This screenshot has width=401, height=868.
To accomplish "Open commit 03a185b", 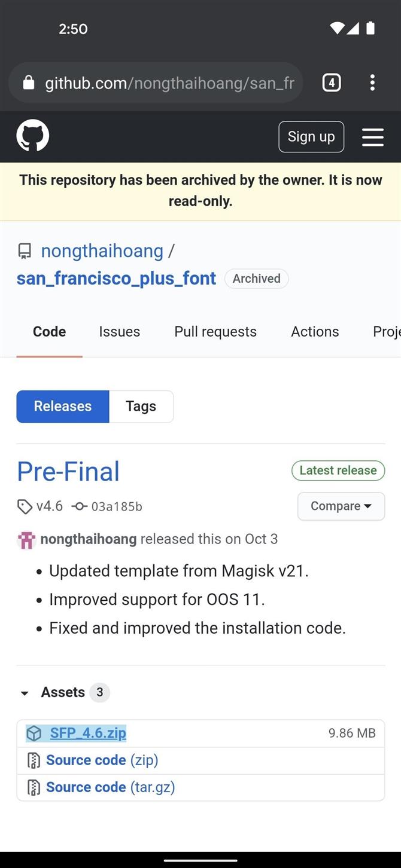I will click(x=117, y=507).
